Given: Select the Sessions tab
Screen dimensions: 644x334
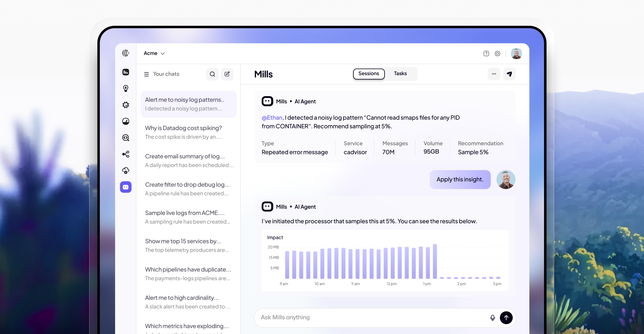Looking at the screenshot, I should point(368,74).
